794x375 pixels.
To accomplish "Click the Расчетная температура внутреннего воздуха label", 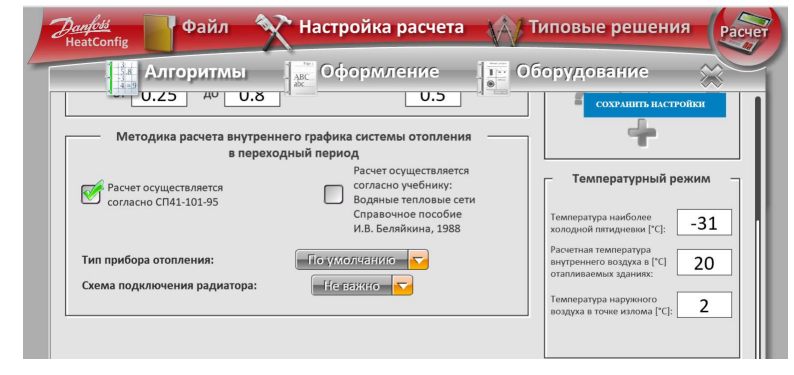I will pyautogui.click(x=608, y=262).
